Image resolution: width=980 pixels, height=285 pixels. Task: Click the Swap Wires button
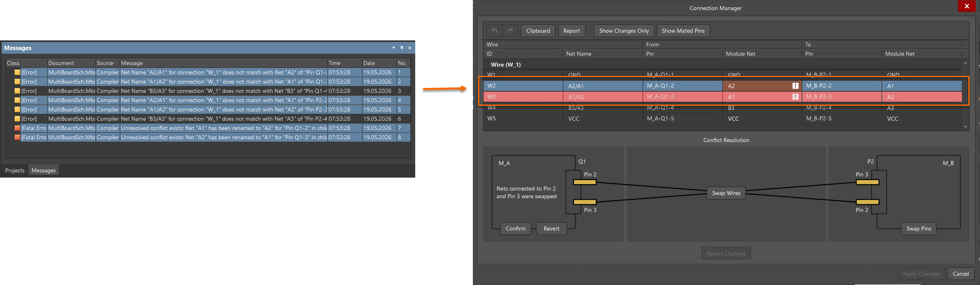click(726, 193)
